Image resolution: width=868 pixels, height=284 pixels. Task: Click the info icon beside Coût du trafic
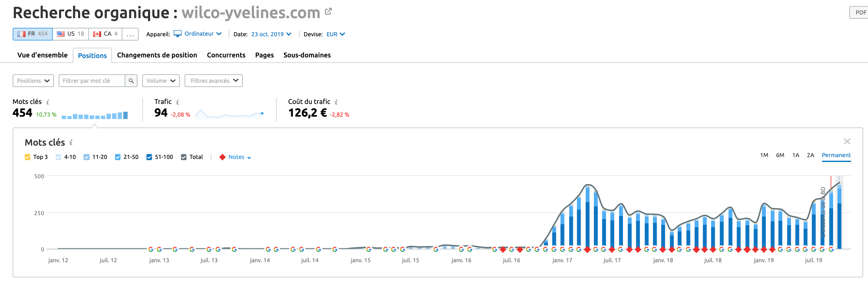click(x=336, y=102)
